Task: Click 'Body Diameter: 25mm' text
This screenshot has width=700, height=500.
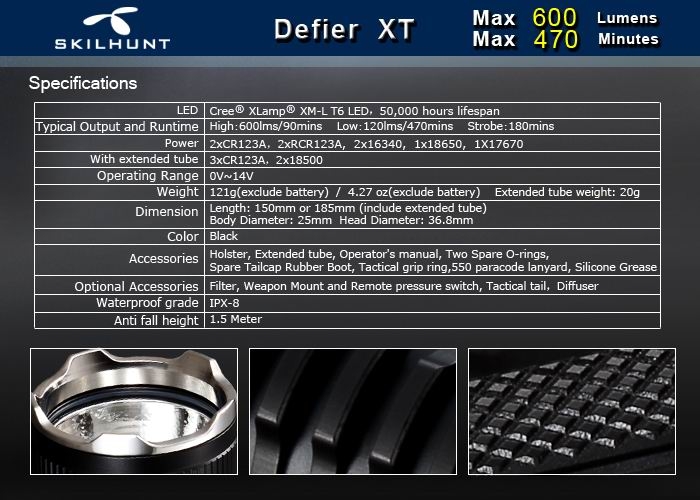Action: click(x=271, y=220)
